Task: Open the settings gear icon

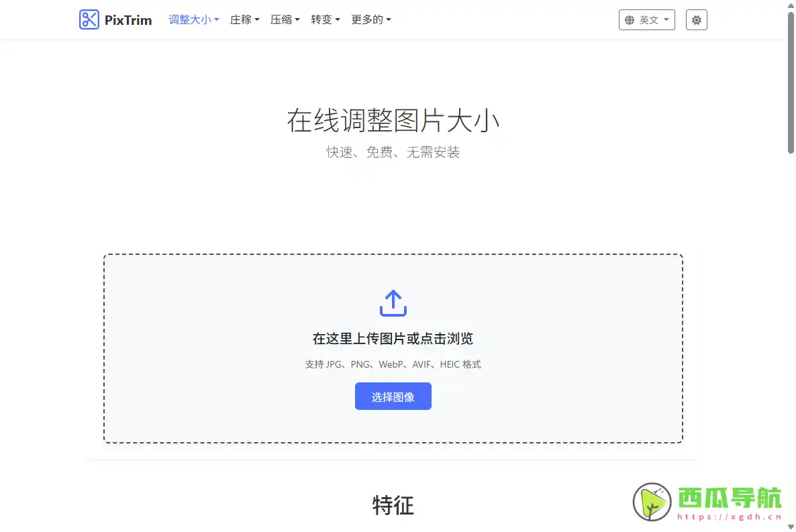Action: [696, 20]
